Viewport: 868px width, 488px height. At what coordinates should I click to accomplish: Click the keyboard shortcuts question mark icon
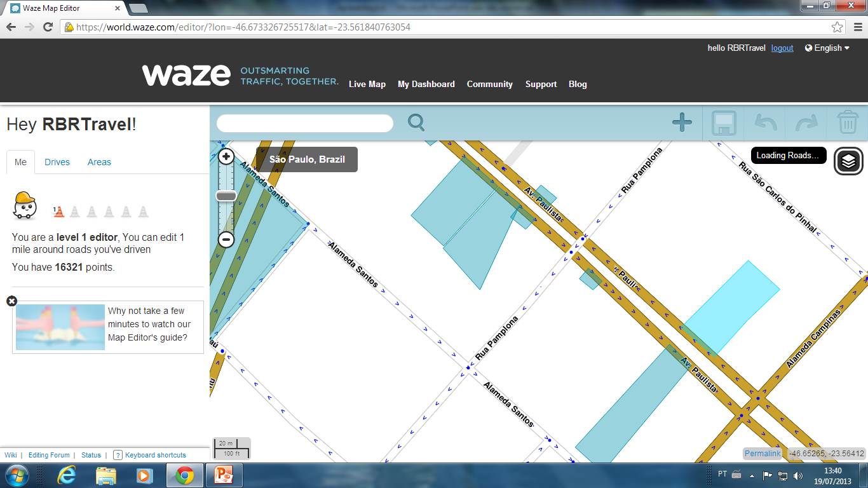pos(118,455)
